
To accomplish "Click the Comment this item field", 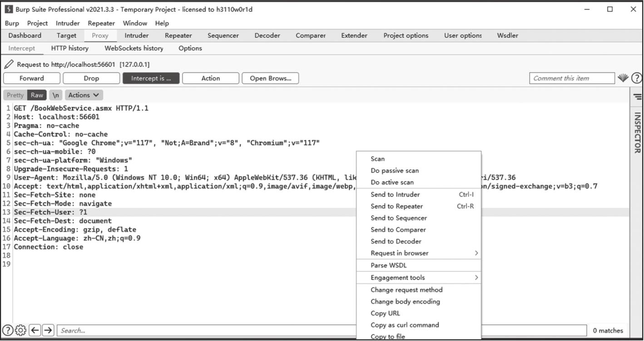I will (x=572, y=78).
